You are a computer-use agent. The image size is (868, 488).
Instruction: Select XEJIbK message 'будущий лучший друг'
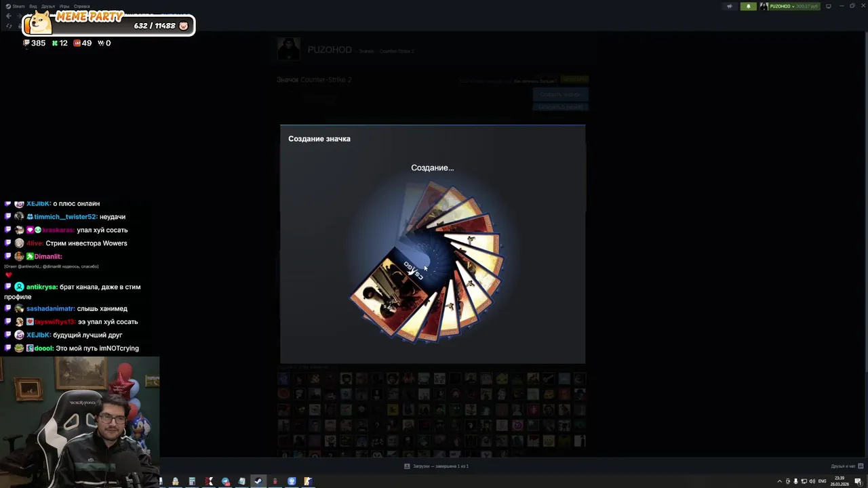(87, 335)
